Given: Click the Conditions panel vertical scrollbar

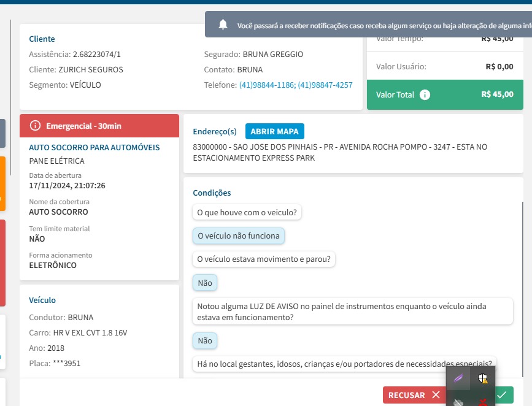Looking at the screenshot, I should 522,289.
